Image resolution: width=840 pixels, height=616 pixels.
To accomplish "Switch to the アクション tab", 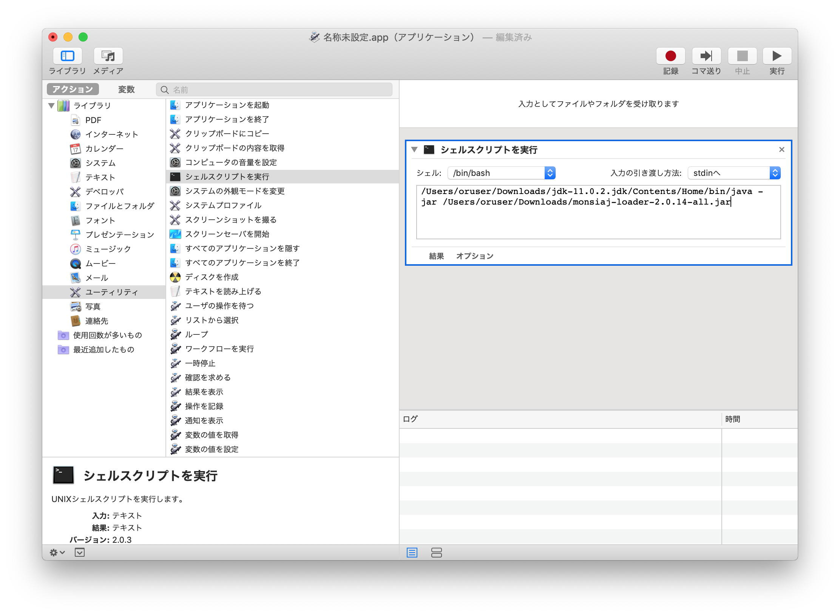I will [x=72, y=89].
